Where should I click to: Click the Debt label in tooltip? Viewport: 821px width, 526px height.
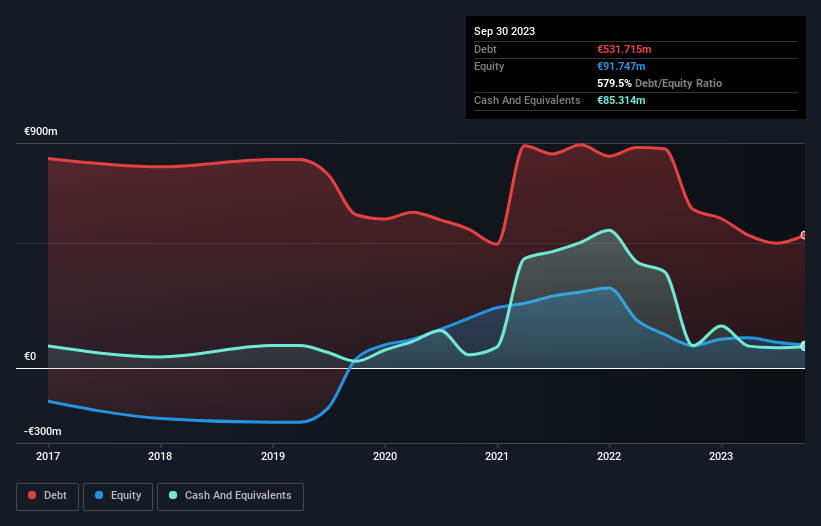[485, 49]
